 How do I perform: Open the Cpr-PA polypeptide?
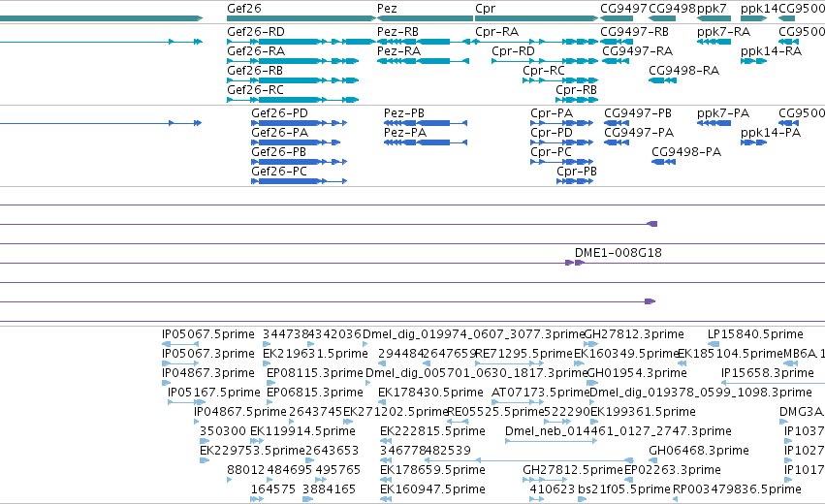562,123
